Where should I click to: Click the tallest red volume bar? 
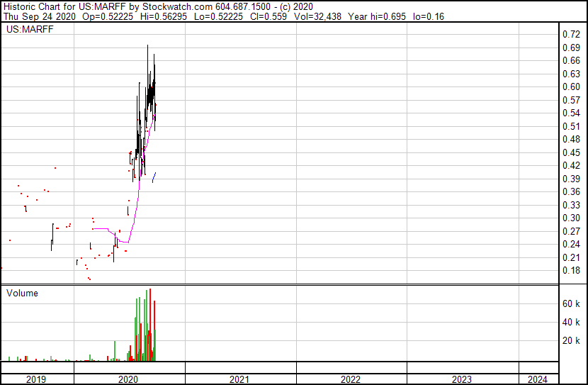[x=150, y=325]
